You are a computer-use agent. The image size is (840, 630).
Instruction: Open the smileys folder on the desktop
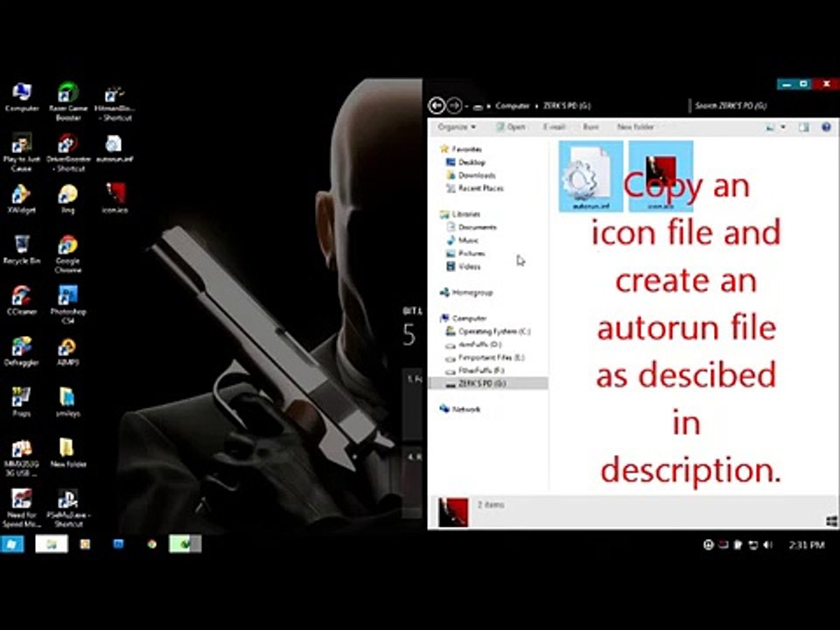point(68,402)
